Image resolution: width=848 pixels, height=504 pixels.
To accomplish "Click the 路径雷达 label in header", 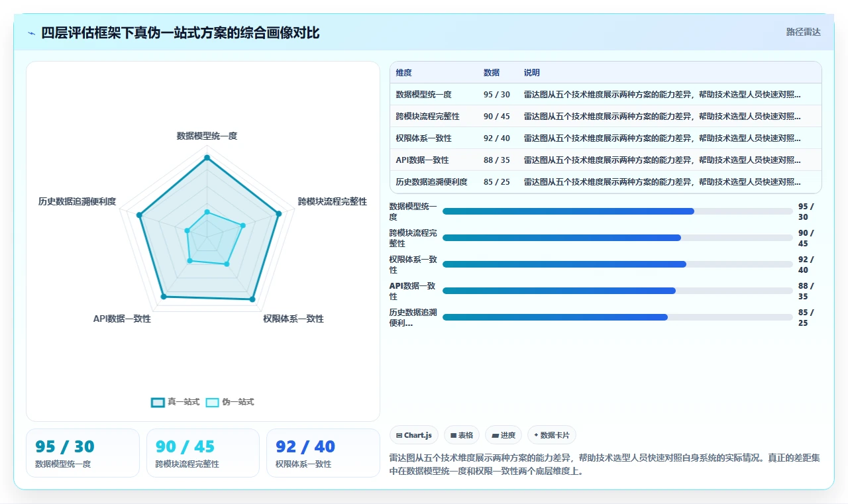I will 803,32.
